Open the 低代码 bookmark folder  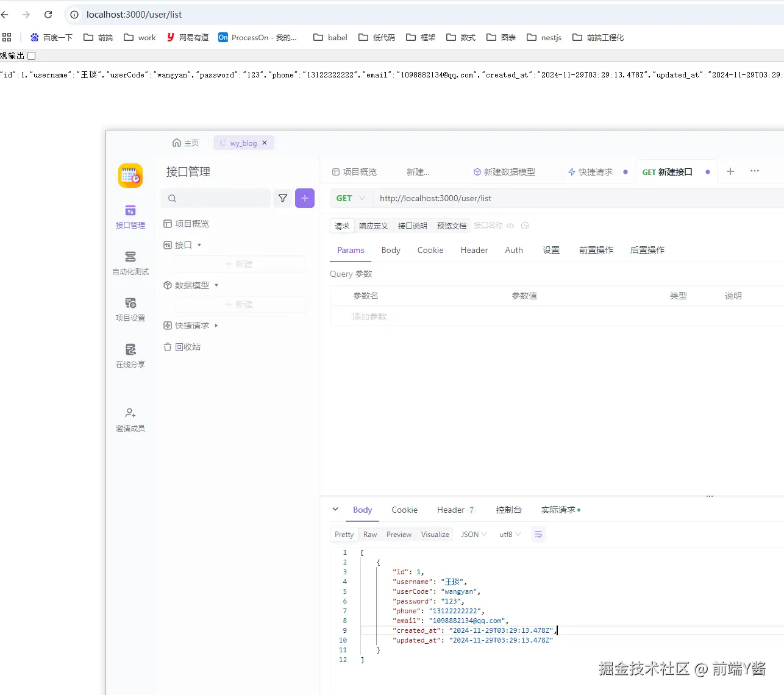(x=377, y=37)
